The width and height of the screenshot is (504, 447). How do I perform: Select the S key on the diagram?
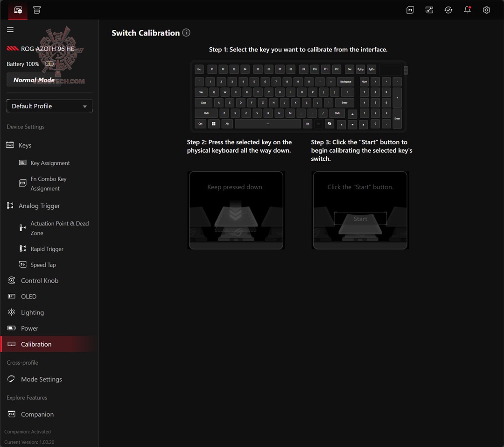pos(230,103)
